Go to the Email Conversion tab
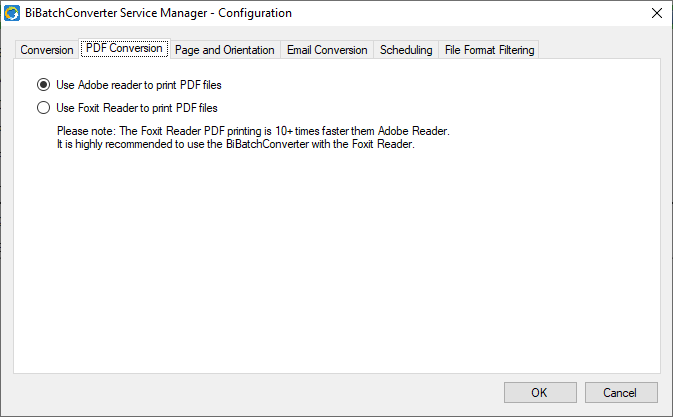The height and width of the screenshot is (417, 673). click(327, 50)
